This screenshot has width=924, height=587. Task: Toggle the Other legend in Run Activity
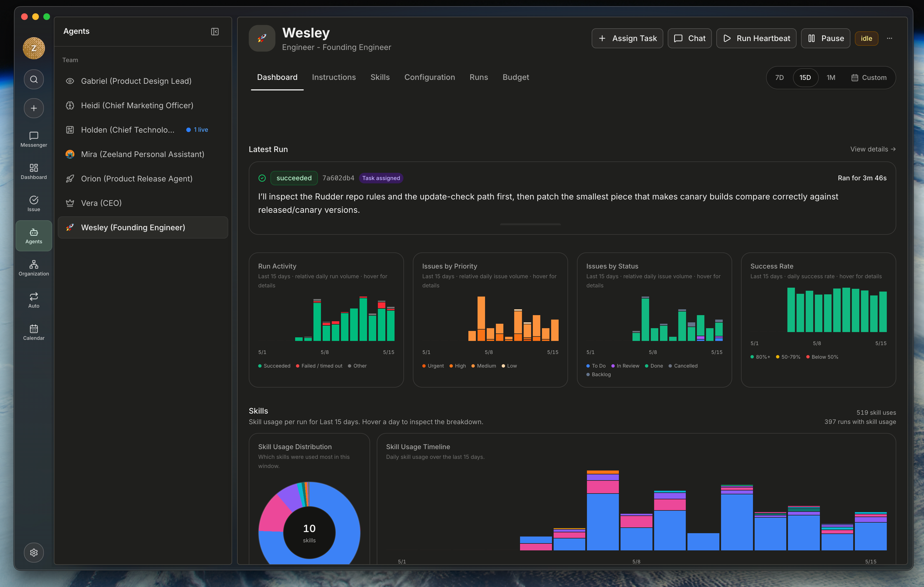coord(357,366)
